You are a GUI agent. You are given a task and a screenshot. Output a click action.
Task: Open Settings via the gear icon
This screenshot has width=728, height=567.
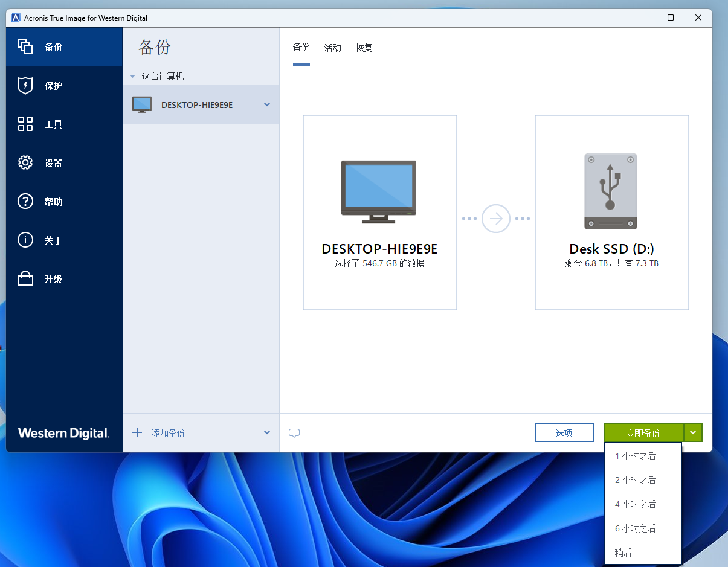[x=25, y=163]
